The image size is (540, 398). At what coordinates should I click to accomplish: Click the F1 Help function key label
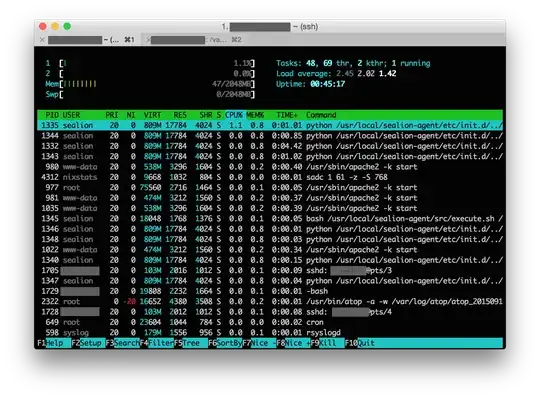pyautogui.click(x=54, y=343)
